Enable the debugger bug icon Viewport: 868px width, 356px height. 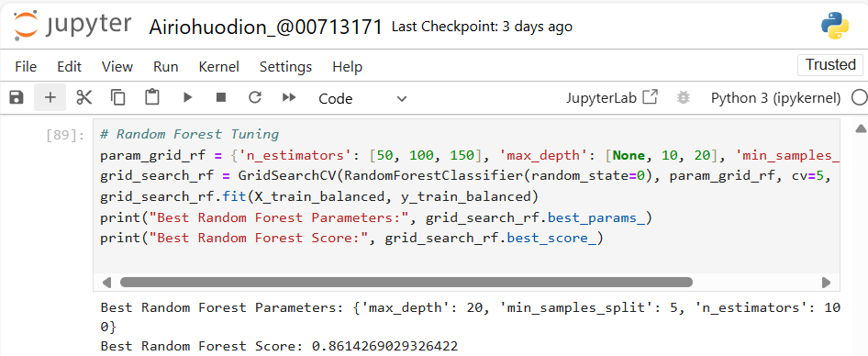coord(684,98)
